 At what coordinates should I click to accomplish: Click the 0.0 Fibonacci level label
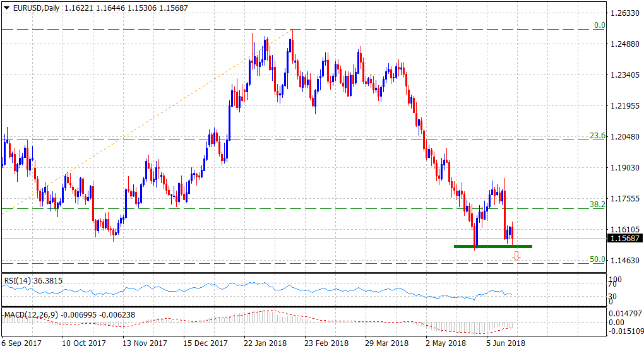click(x=599, y=25)
